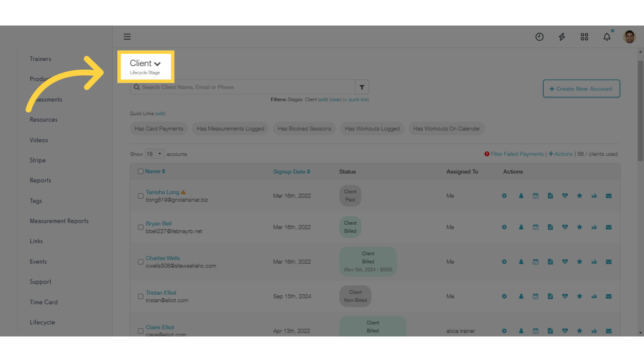644x362 pixels.
Task: Click the Has Booked Sessions quick link
Action: click(304, 129)
